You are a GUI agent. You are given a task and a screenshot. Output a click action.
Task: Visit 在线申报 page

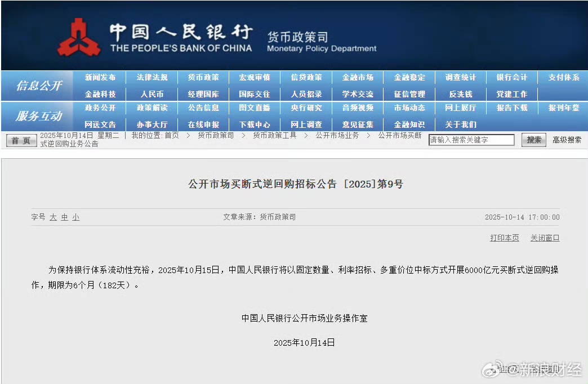tap(203, 124)
